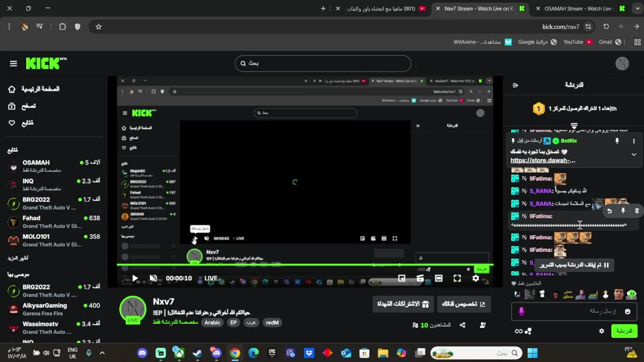
Task: Click the purple microphone chat icon
Action: 521,312
